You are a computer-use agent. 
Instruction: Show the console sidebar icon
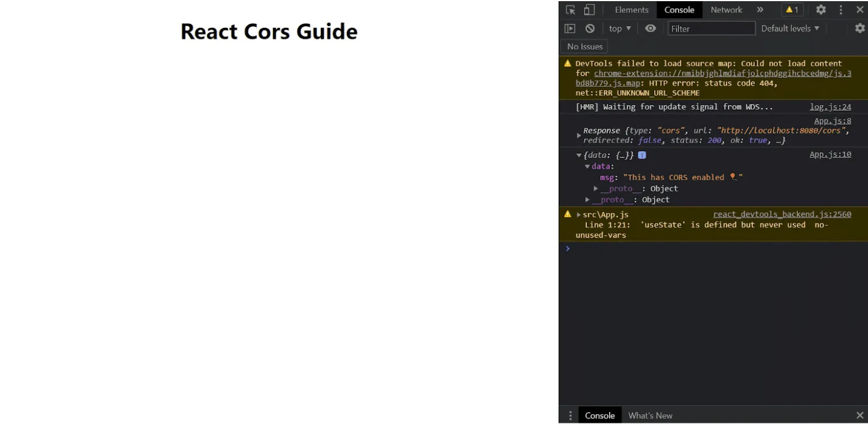[570, 28]
